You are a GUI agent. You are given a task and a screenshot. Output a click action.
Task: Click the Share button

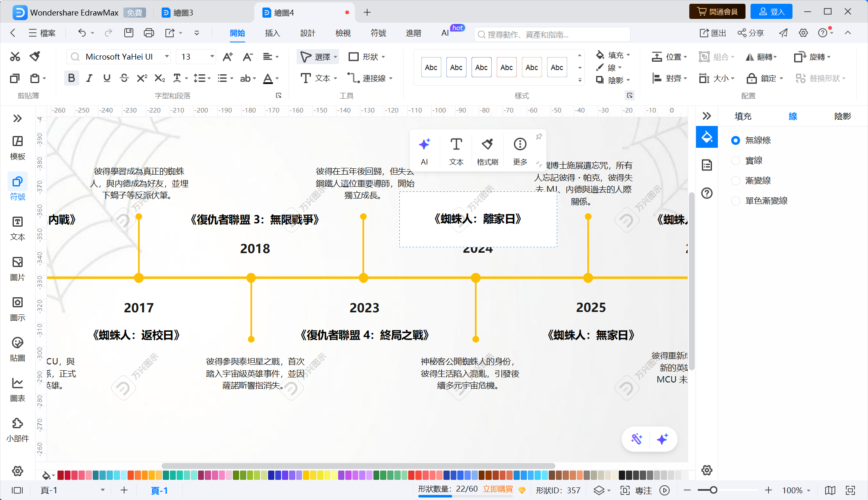(751, 33)
